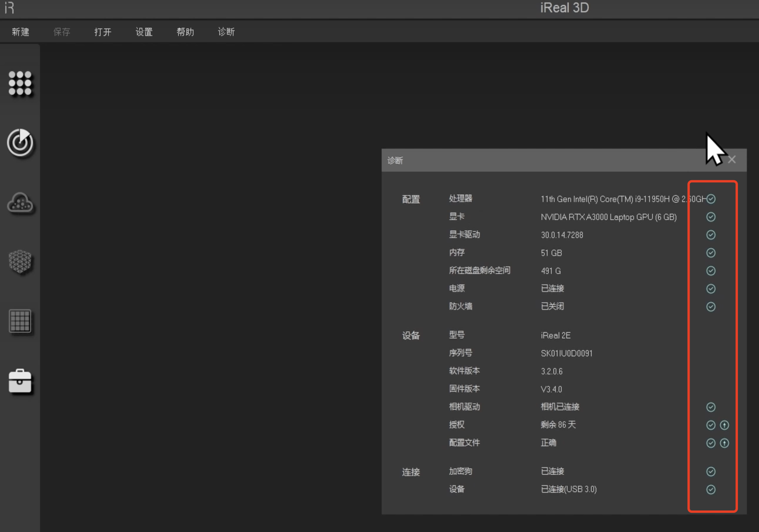Click the check status icon for 显卡驱动

pos(711,235)
